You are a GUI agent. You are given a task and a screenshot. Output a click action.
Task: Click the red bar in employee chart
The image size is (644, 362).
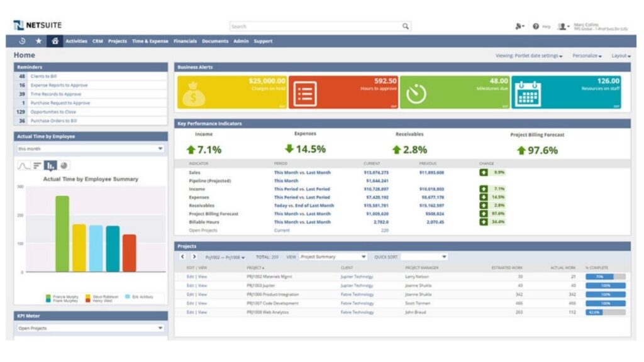click(x=130, y=253)
